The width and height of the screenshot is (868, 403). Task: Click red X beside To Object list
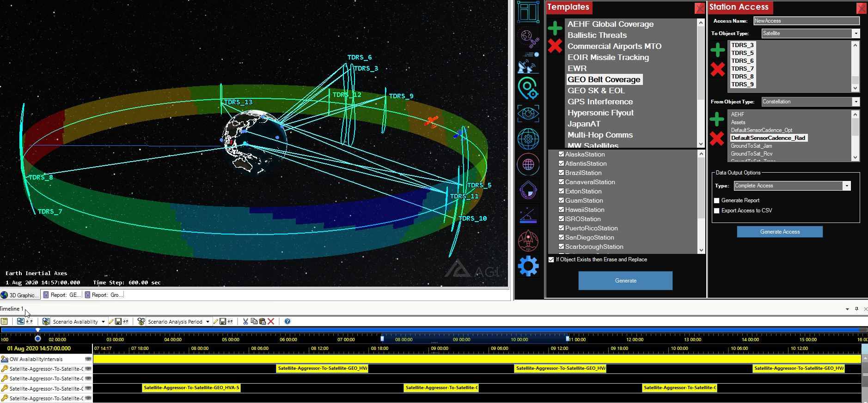coord(717,69)
